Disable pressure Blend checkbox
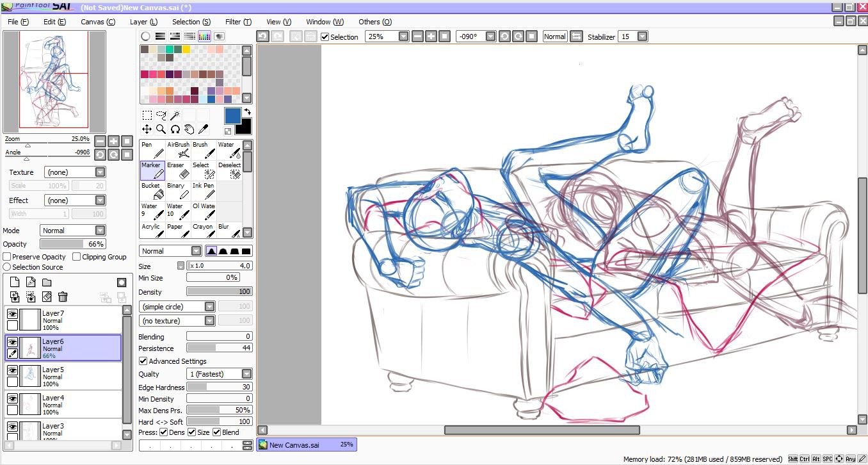The height and width of the screenshot is (465, 868). [217, 432]
